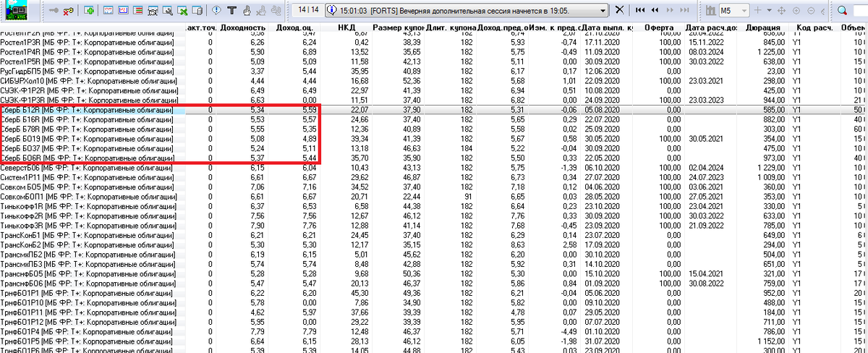Open the M5 timeframe combo box

coord(734,11)
